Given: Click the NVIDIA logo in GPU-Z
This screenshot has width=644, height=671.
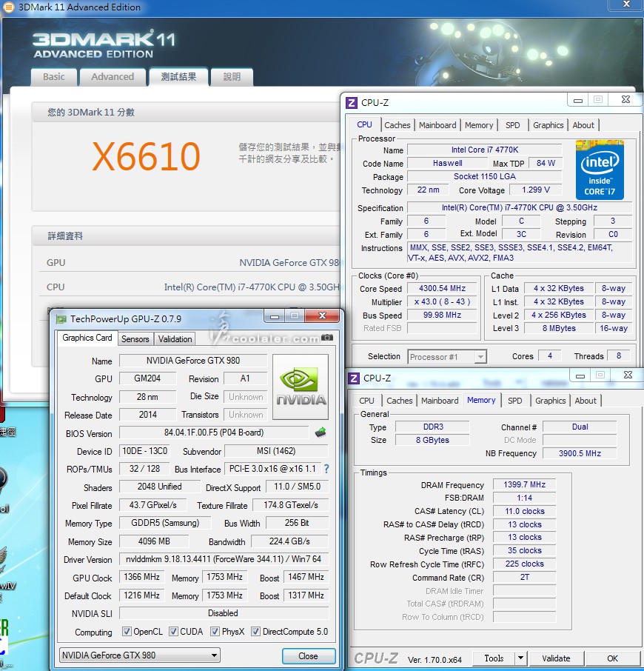Looking at the screenshot, I should click(301, 387).
